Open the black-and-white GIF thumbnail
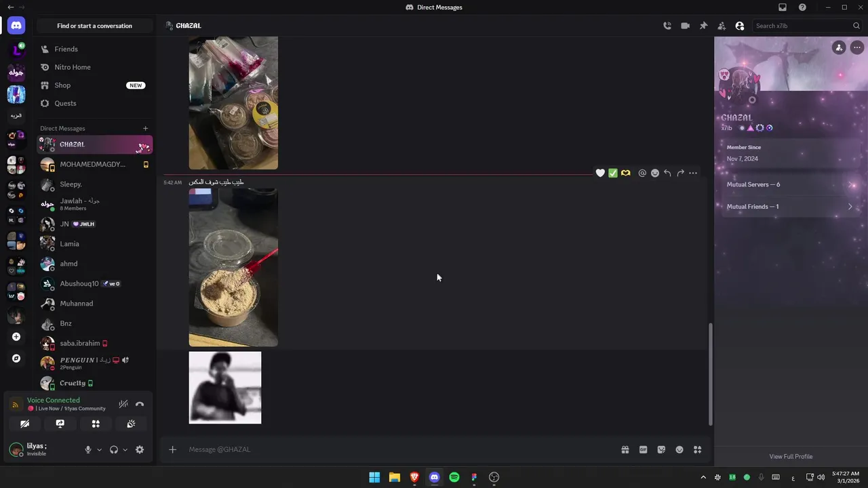Screen dimensions: 868x488 225,387
